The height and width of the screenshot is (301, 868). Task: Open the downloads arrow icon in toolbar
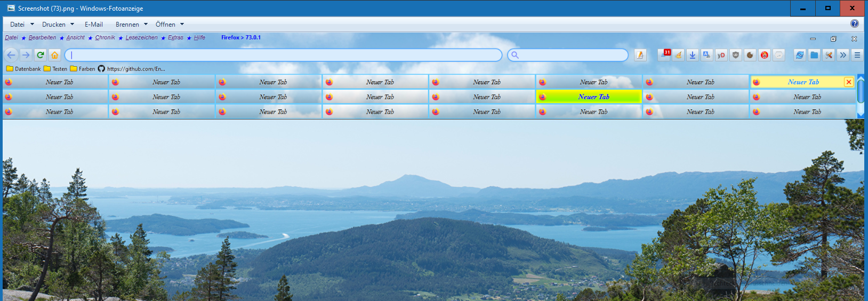click(x=692, y=55)
